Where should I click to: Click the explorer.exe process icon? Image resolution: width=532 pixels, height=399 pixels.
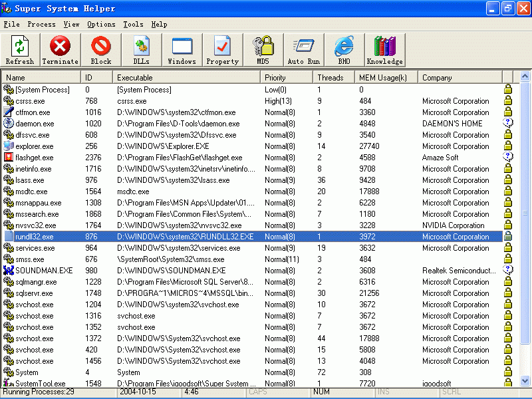(9, 146)
